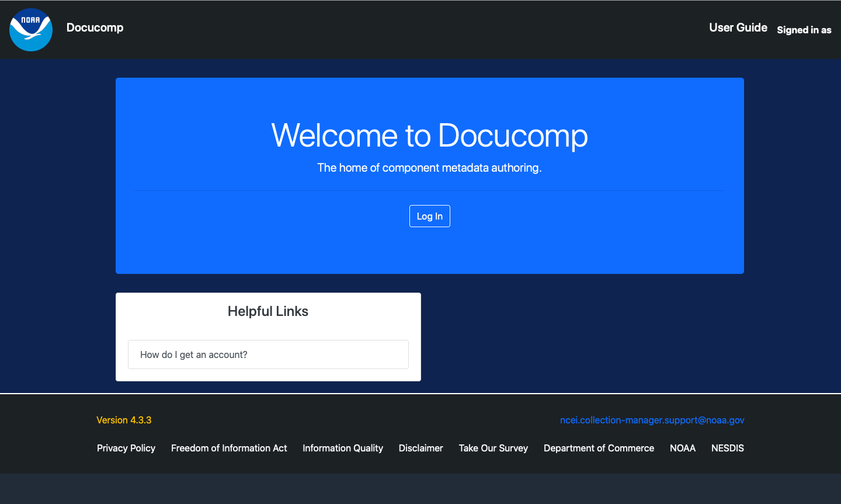Open the Information Quality link
841x504 pixels.
tap(343, 448)
